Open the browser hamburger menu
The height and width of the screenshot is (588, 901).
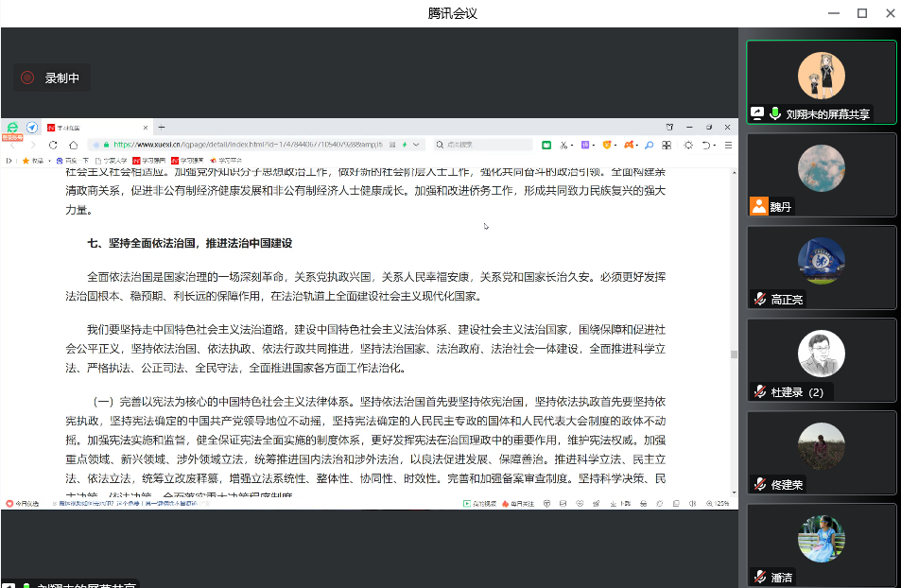tap(728, 146)
